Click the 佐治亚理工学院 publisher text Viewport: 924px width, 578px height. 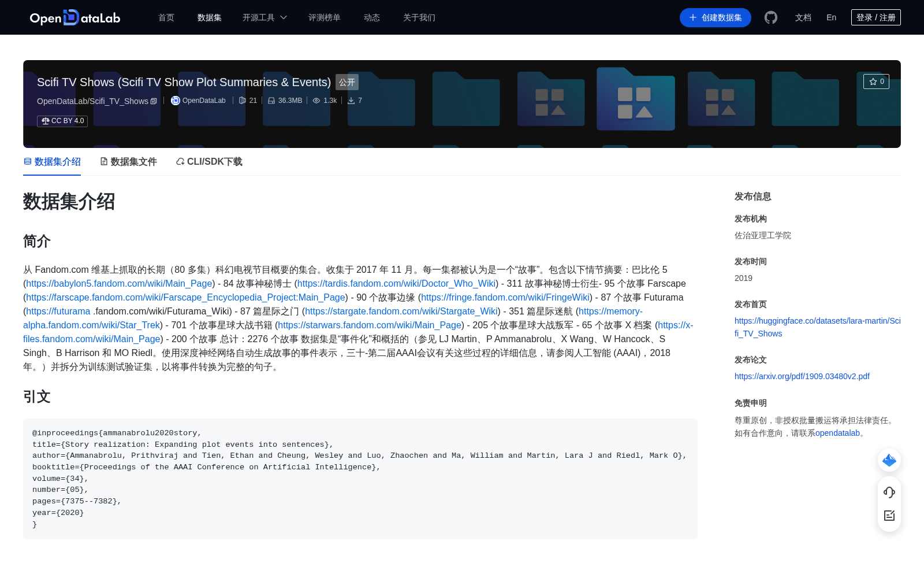(763, 235)
